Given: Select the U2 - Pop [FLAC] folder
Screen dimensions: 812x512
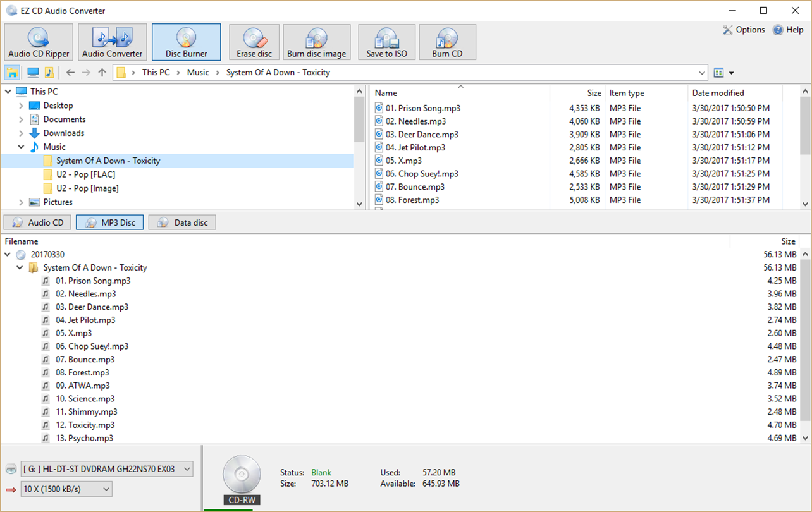Looking at the screenshot, I should coord(85,174).
